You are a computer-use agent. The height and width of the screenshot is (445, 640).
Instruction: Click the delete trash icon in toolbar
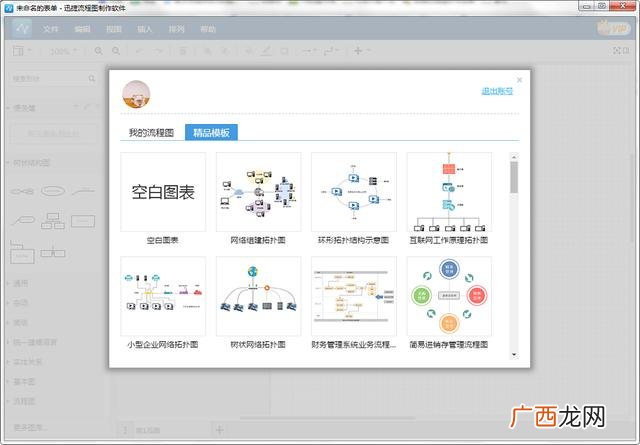(183, 51)
